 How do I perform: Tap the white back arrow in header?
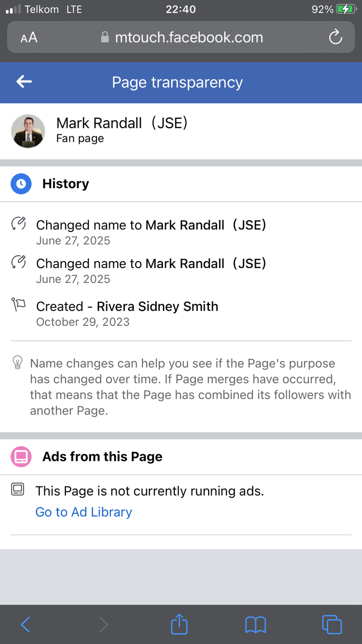click(24, 82)
